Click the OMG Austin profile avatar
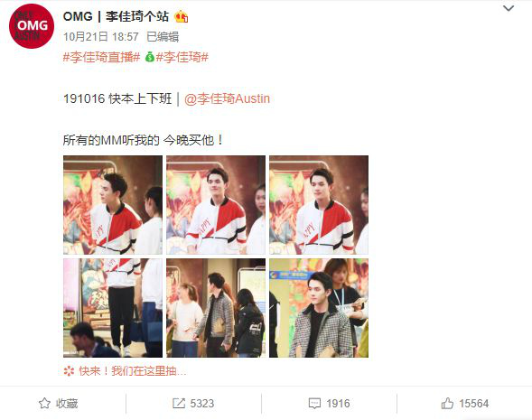This screenshot has width=532, height=420. click(x=32, y=26)
